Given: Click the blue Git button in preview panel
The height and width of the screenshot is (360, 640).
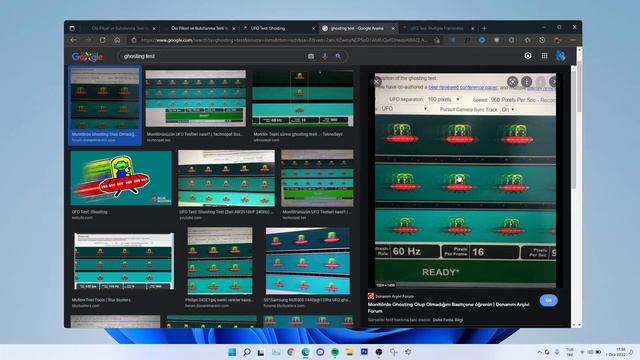Looking at the screenshot, I should point(548,300).
